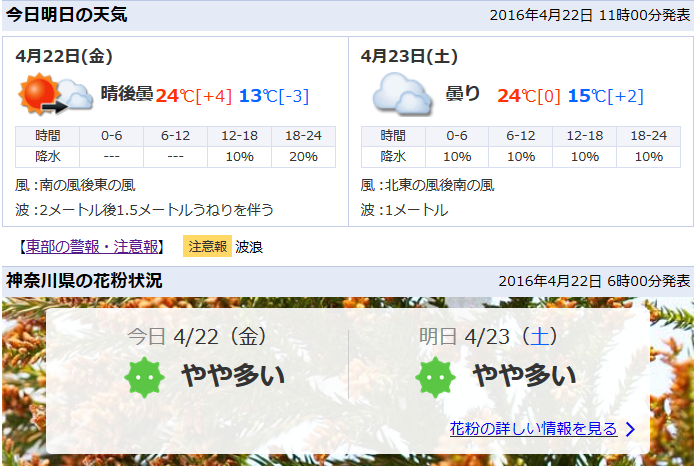Click the 波：2メートル後1.5メートルうねりを伴う line

(144, 210)
